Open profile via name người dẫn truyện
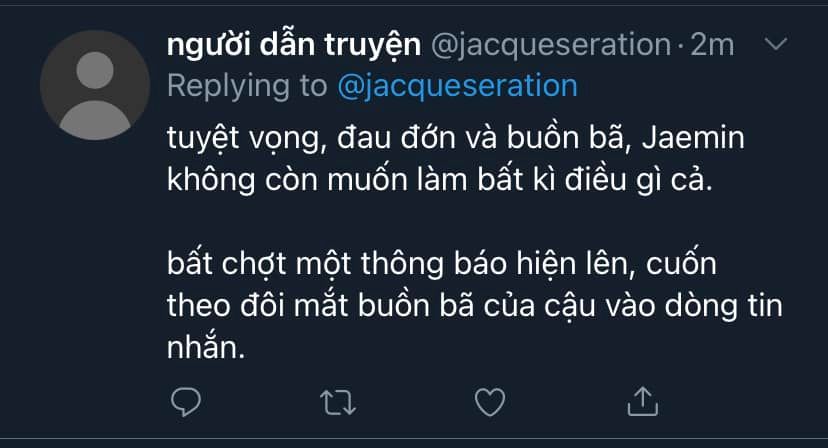Screen dimensions: 828x448 pyautogui.click(x=294, y=45)
